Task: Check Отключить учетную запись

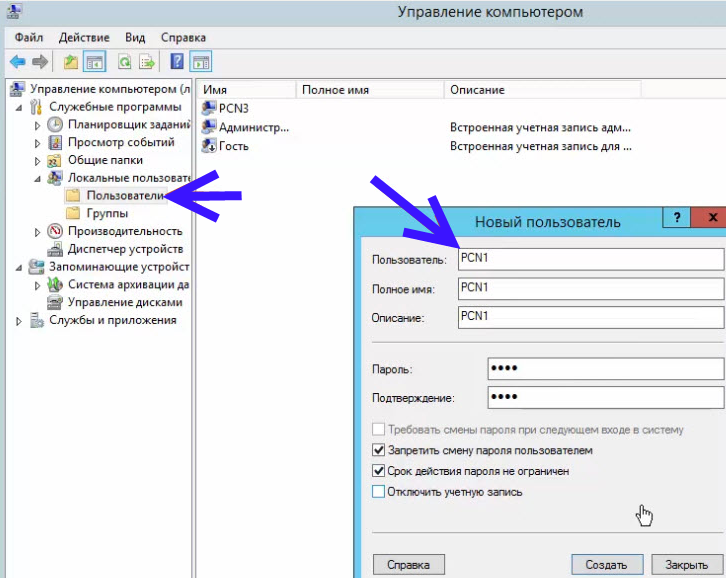Action: (379, 491)
